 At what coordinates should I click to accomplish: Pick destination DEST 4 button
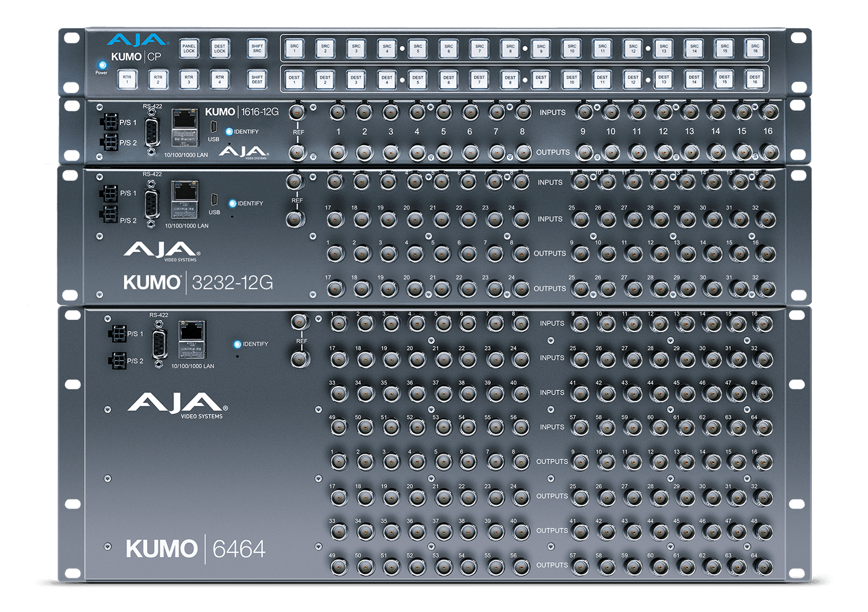(x=387, y=80)
